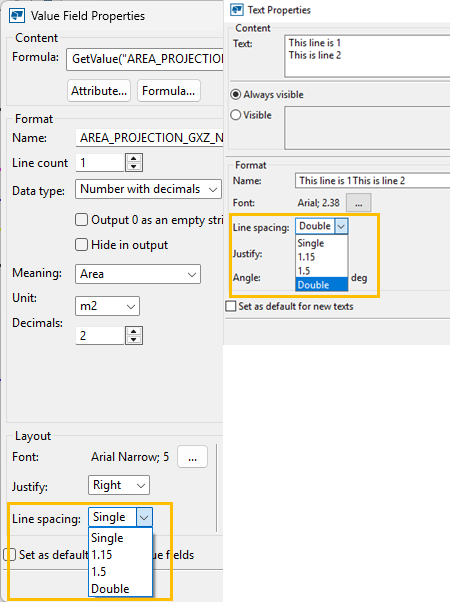Expand the Meaning dropdown showing Area

tap(138, 274)
